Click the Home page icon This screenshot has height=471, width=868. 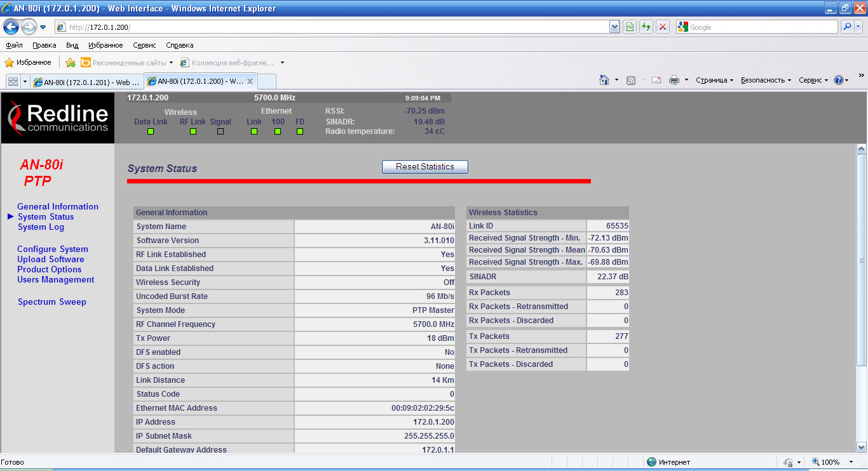[x=604, y=80]
